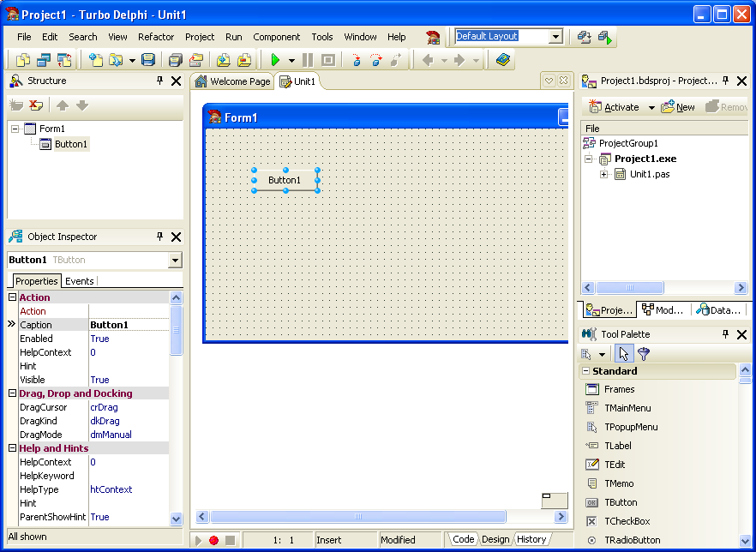Open the Object Inspector component selector dropdown
756x552 pixels.
(175, 261)
